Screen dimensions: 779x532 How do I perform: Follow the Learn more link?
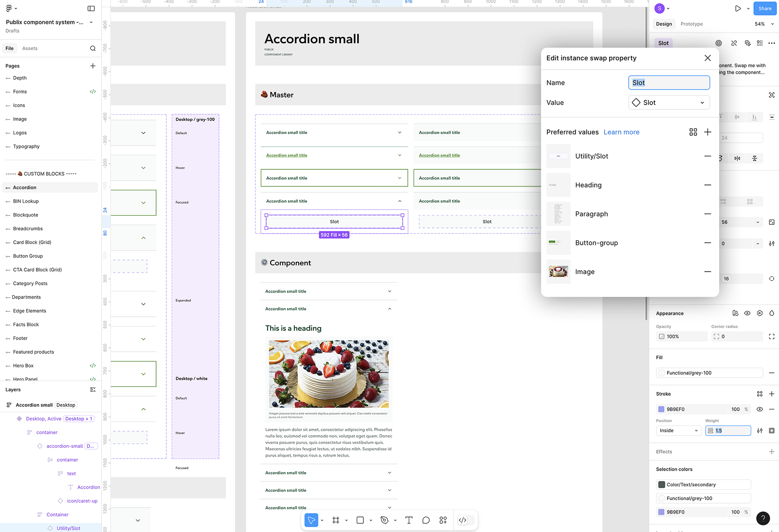(x=621, y=132)
